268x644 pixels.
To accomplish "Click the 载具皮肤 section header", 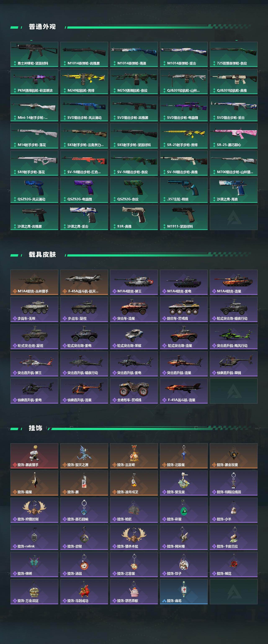I will (42, 254).
